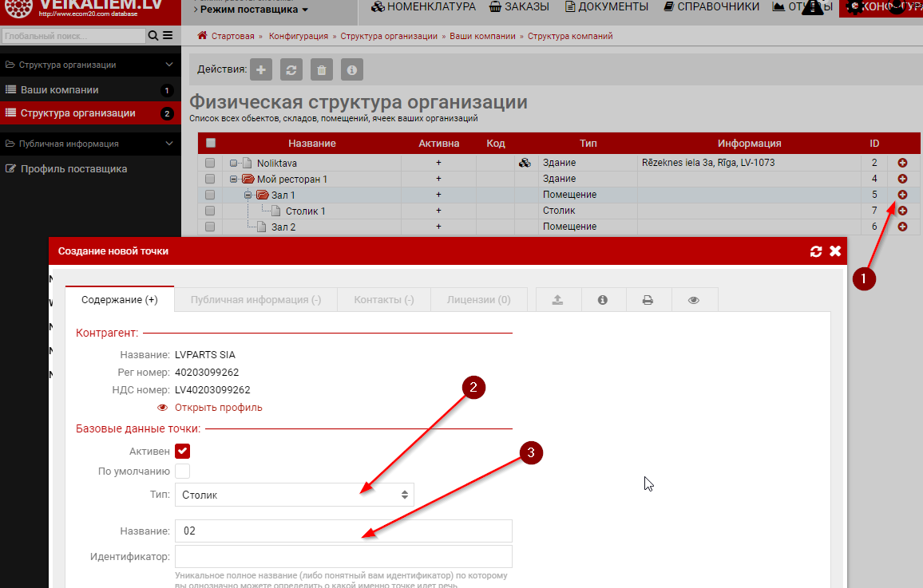Go to Ваши компании in sidebar

(x=59, y=90)
